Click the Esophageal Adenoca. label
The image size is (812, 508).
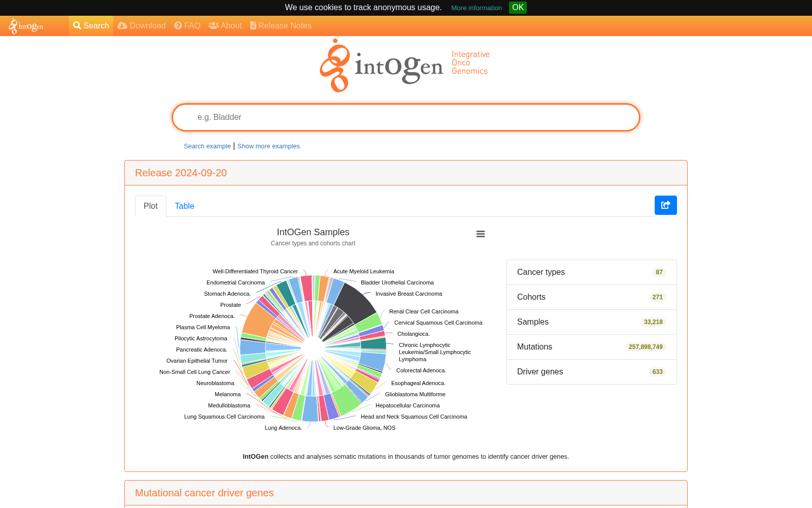[x=418, y=384]
